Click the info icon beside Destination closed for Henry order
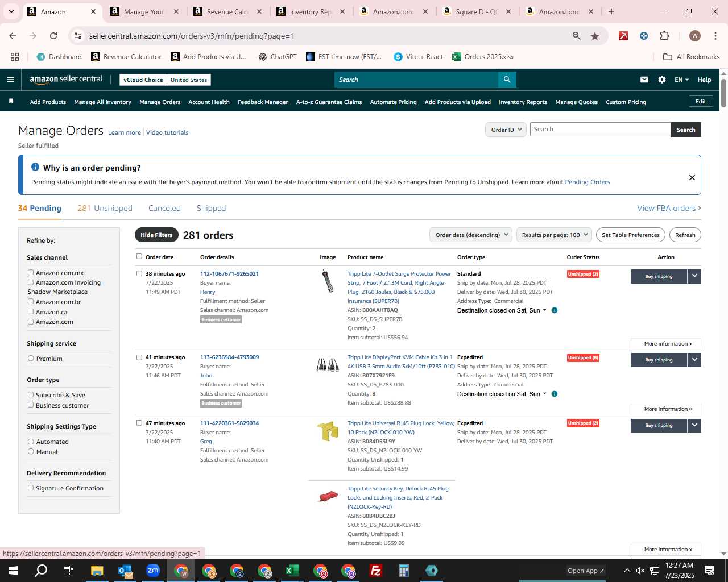 (555, 310)
